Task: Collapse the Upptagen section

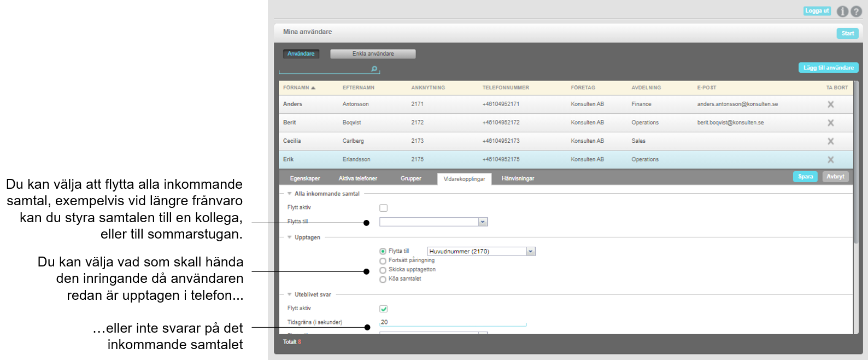Action: point(290,237)
